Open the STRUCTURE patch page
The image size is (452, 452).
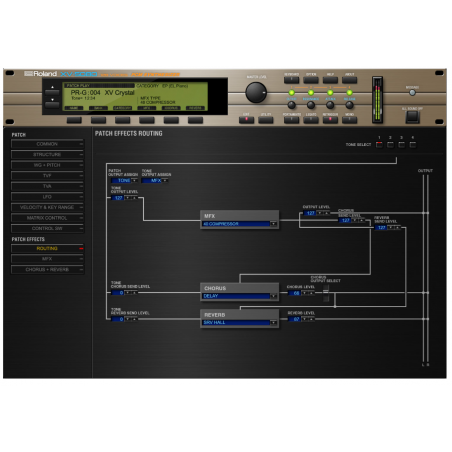click(x=47, y=155)
